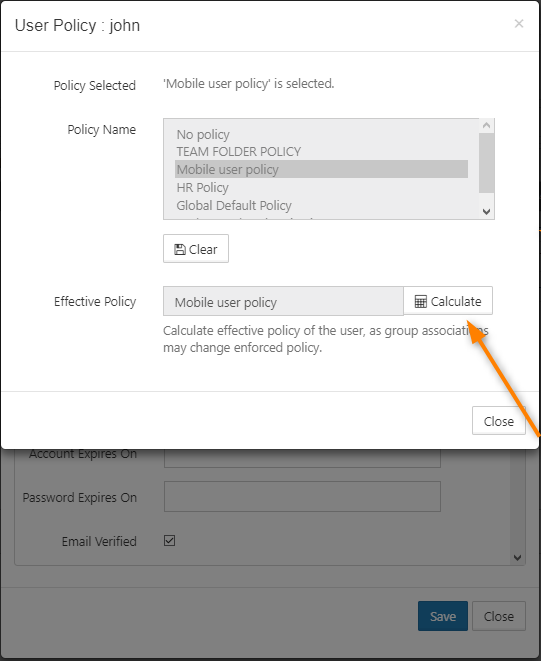Click the background form's Close button
Image resolution: width=541 pixels, height=661 pixels.
coord(499,616)
